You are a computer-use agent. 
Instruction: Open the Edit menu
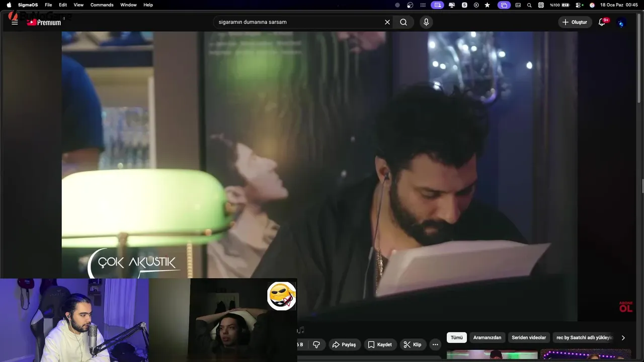[63, 5]
